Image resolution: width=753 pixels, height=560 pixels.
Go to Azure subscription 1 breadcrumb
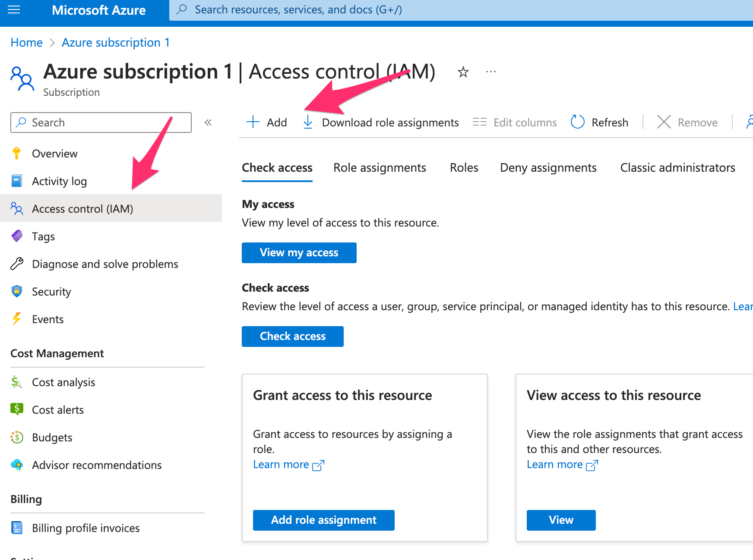point(116,42)
